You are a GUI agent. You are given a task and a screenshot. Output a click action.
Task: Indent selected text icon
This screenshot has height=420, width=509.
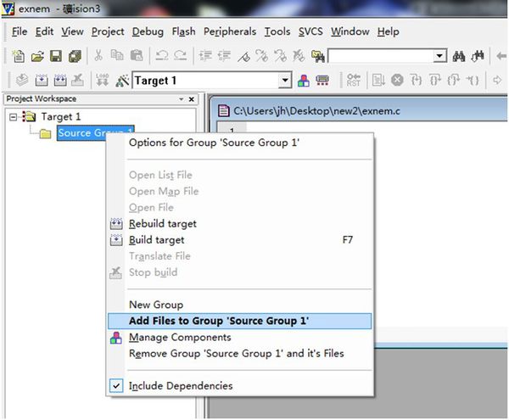point(205,56)
